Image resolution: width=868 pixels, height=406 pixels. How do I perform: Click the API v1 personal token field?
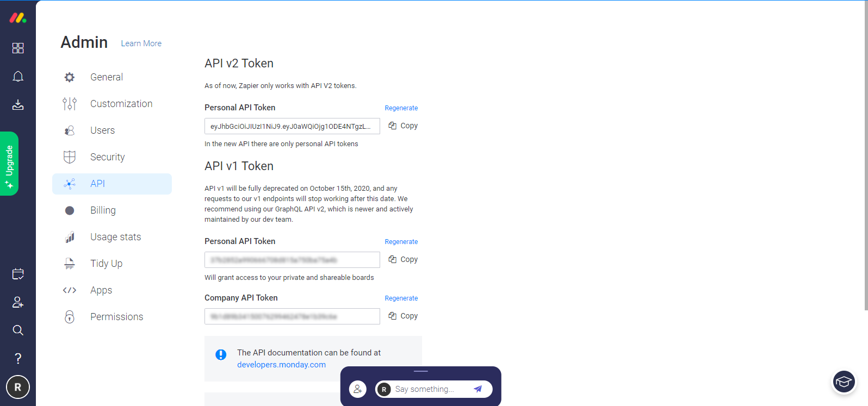[292, 260]
